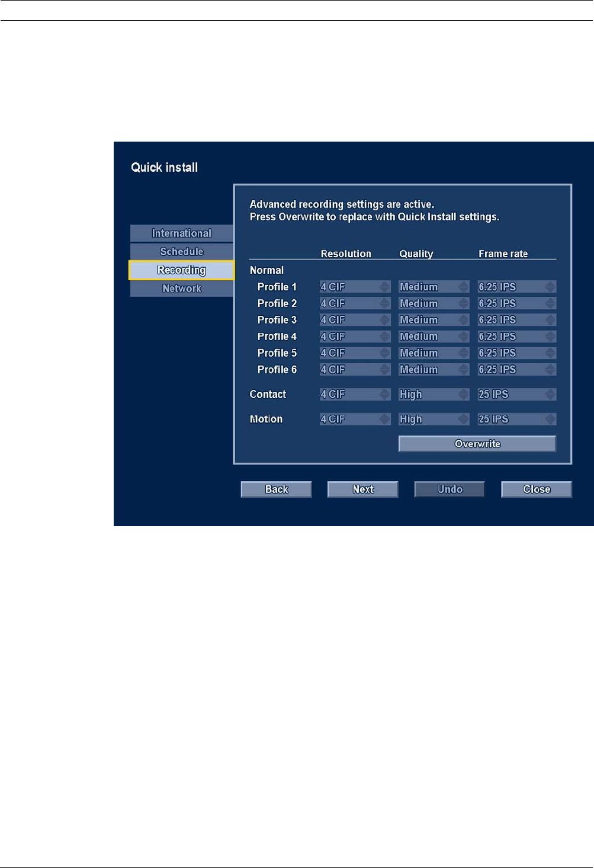Viewport: 594px width, 868px height.
Task: Go to the Network tab
Action: click(182, 289)
